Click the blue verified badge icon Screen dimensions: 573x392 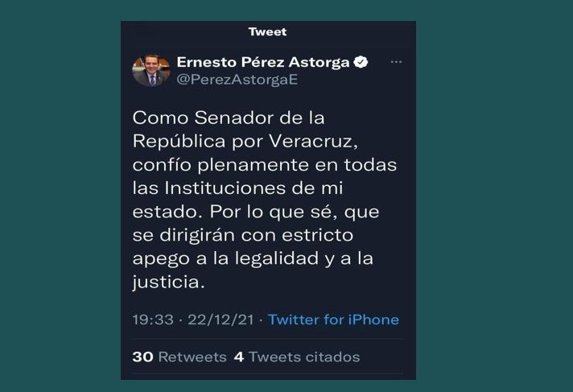pos(361,62)
